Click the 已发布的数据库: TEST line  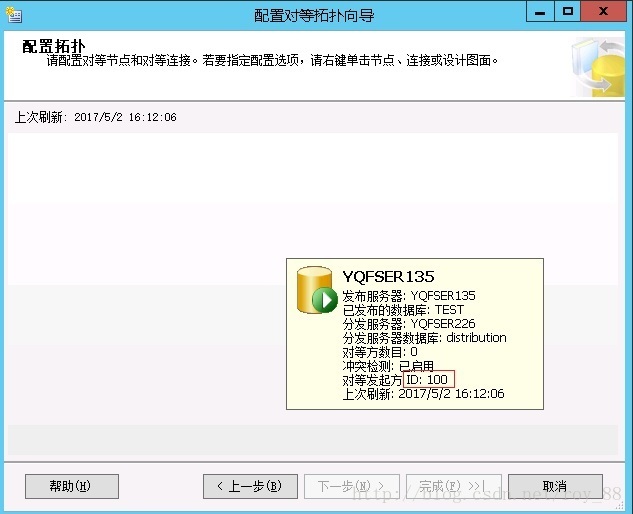pyautogui.click(x=403, y=310)
